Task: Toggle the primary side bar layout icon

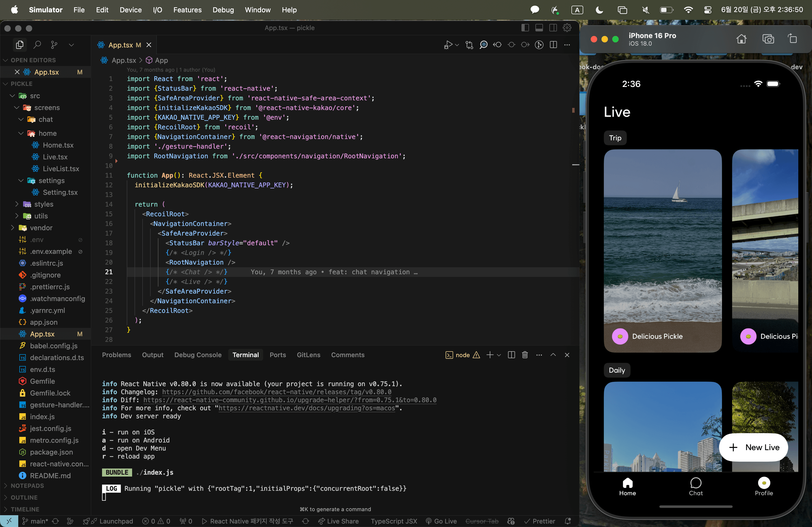Action: click(525, 28)
